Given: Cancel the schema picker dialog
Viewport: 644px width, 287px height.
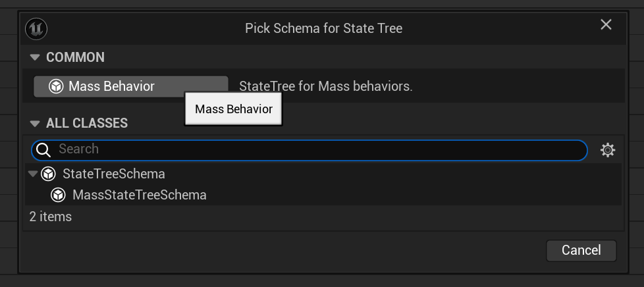Looking at the screenshot, I should pos(581,250).
